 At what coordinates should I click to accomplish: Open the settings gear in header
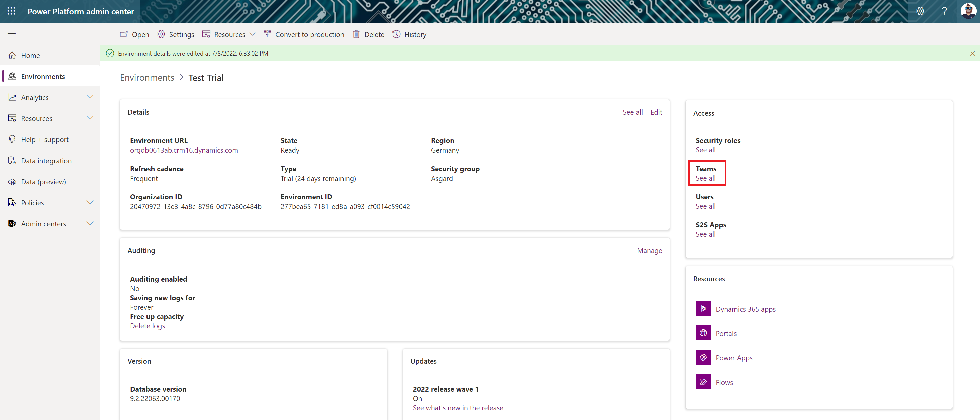920,11
